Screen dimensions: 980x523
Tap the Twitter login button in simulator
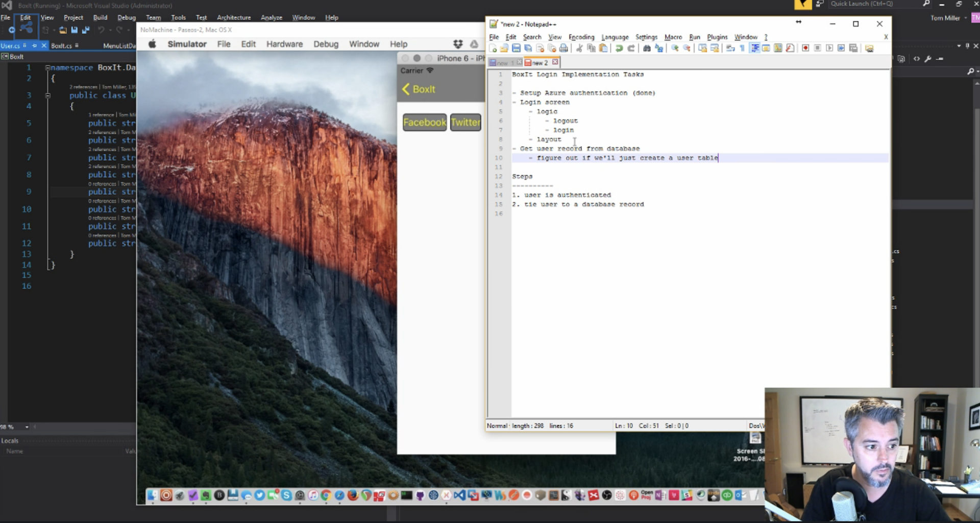pyautogui.click(x=465, y=122)
